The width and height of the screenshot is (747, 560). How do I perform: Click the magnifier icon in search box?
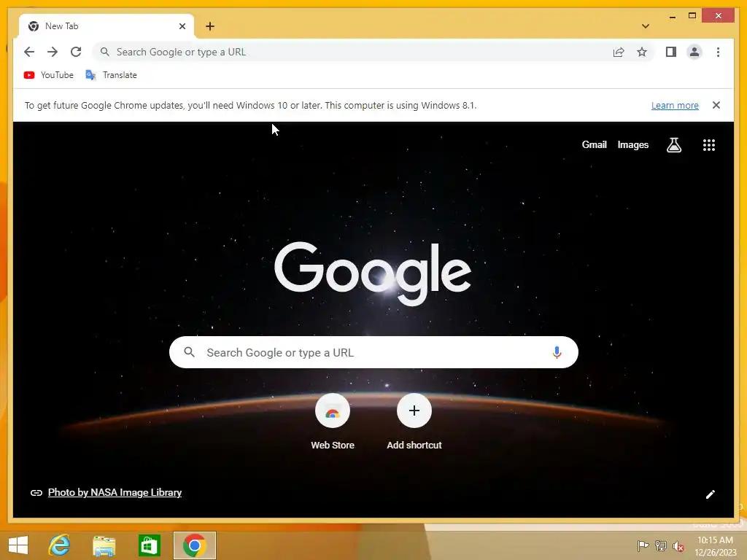click(189, 352)
